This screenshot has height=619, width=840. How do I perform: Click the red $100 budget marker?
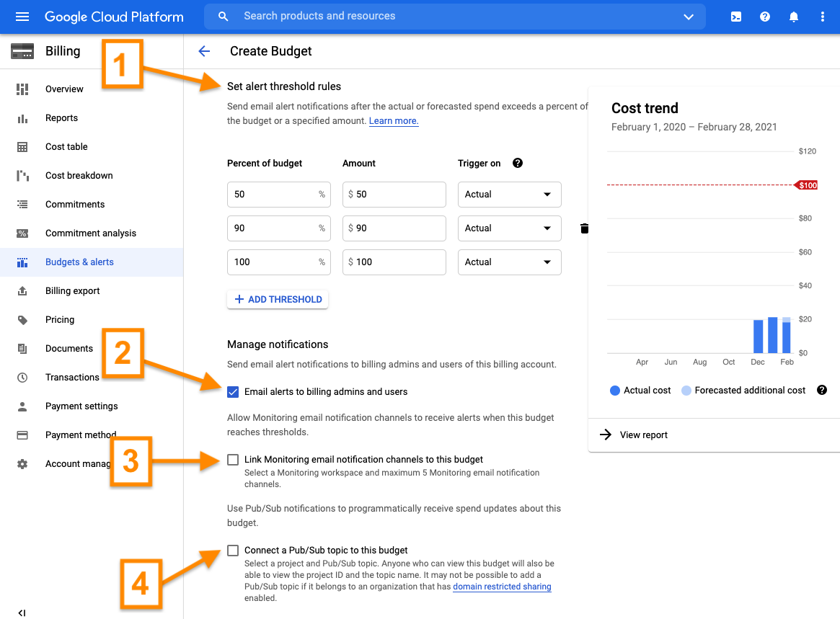pos(806,185)
